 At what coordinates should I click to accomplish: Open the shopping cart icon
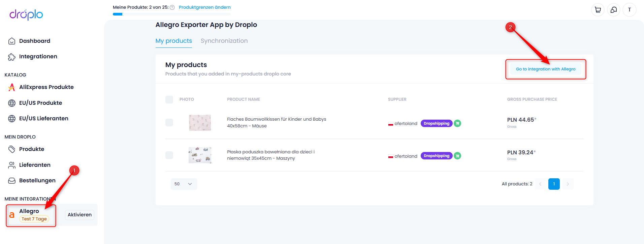[x=598, y=10]
